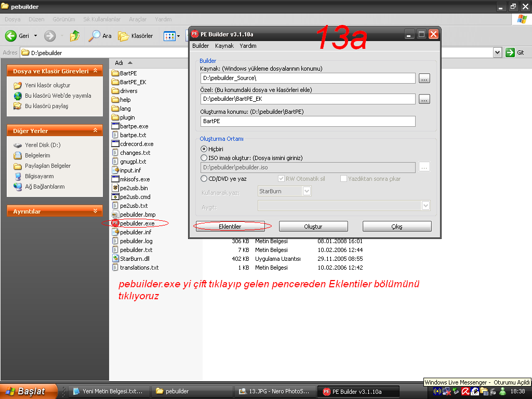
Task: Expand the Ayrıntılar panel
Action: point(96,211)
